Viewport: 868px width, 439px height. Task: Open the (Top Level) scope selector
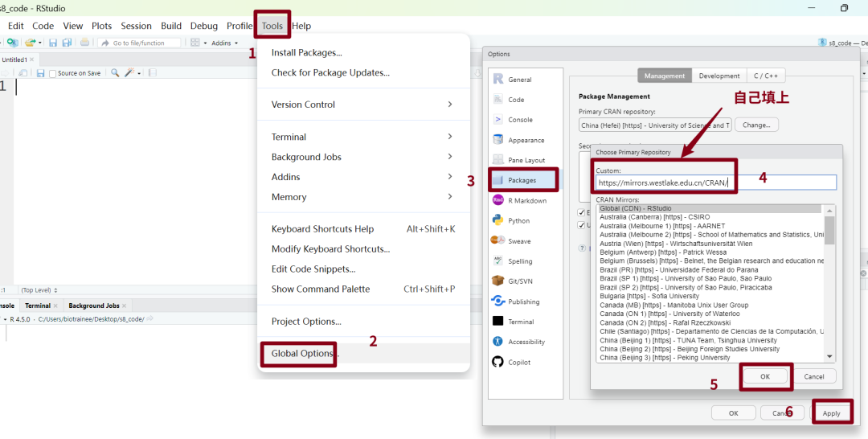coord(39,290)
